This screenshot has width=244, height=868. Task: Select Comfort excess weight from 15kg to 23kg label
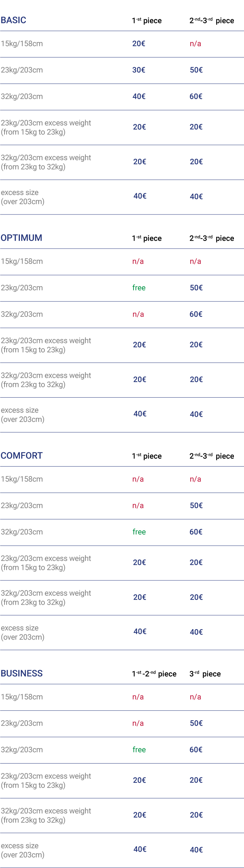coord(46,563)
